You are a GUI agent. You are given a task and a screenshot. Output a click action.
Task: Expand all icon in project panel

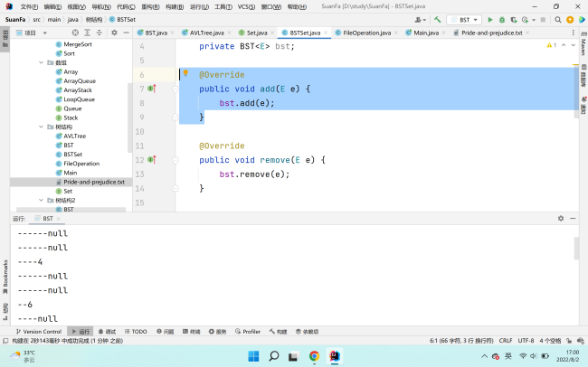coord(88,33)
